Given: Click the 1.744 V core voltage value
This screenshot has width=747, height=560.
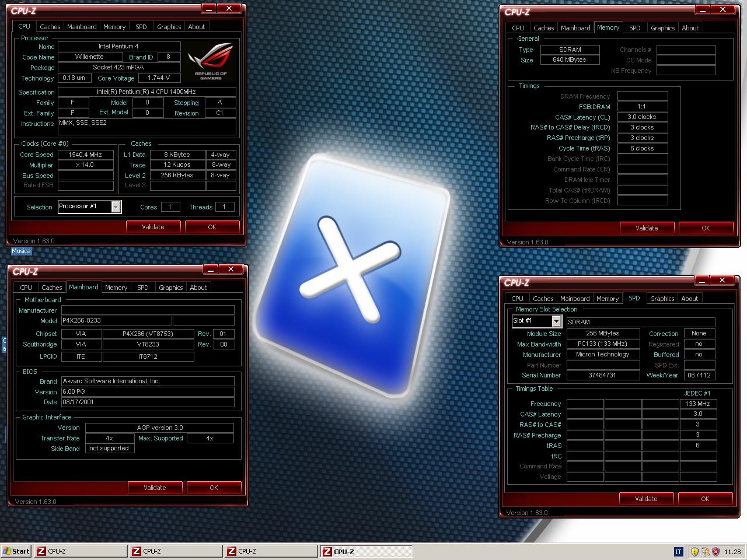Looking at the screenshot, I should (159, 78).
